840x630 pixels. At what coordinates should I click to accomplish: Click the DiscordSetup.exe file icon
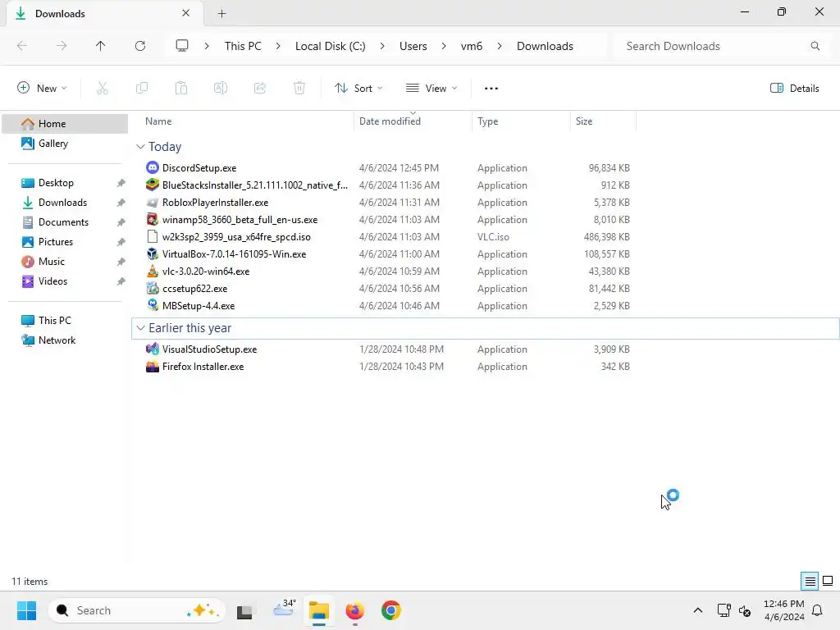click(x=153, y=167)
